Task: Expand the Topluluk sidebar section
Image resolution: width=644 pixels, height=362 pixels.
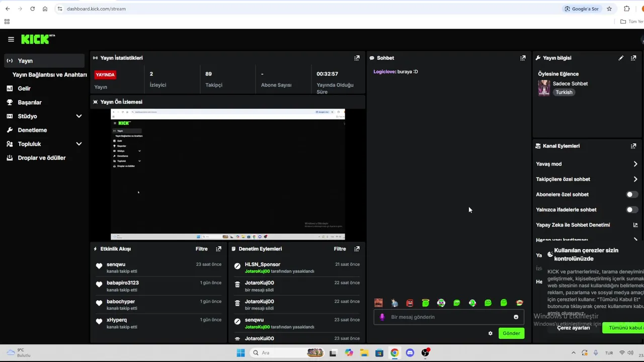Action: (78, 144)
